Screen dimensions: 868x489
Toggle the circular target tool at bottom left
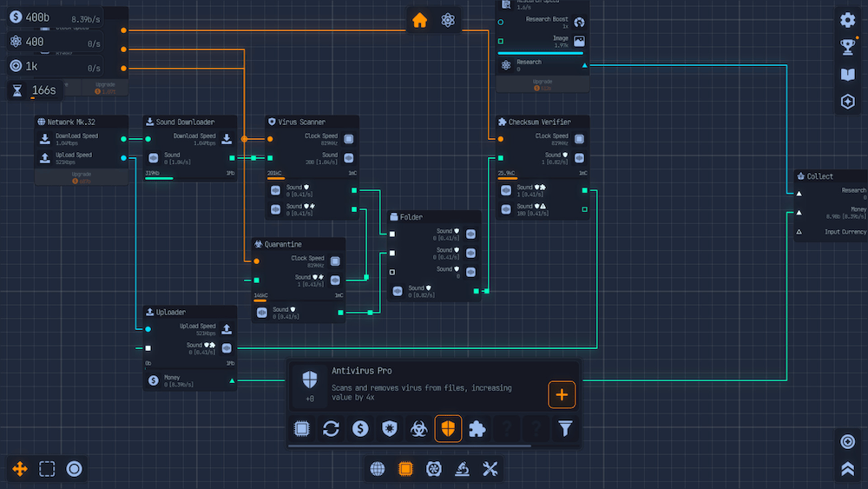(x=75, y=469)
